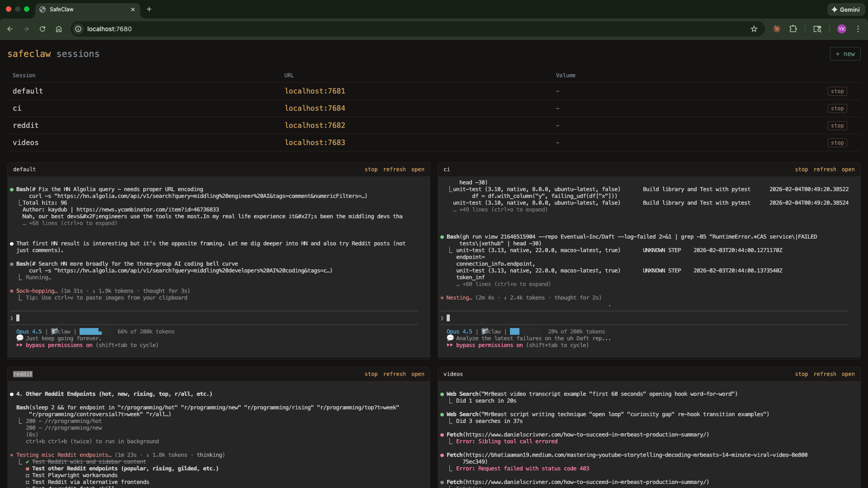Click 'Opus 4.5' in the default status line
This screenshot has height=488, width=868.
(29, 332)
